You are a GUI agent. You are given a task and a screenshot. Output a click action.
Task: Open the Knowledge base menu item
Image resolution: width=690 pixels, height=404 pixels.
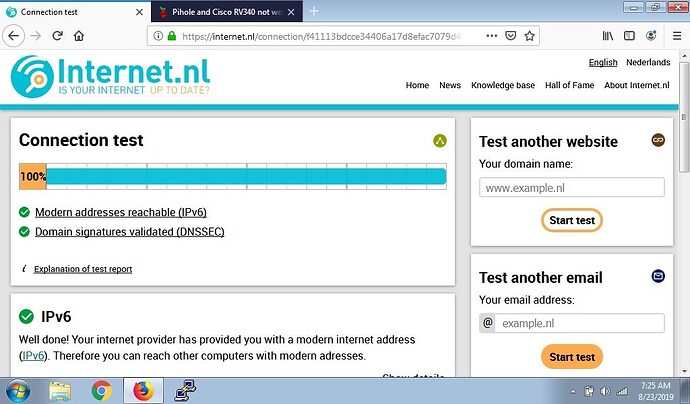tap(503, 85)
